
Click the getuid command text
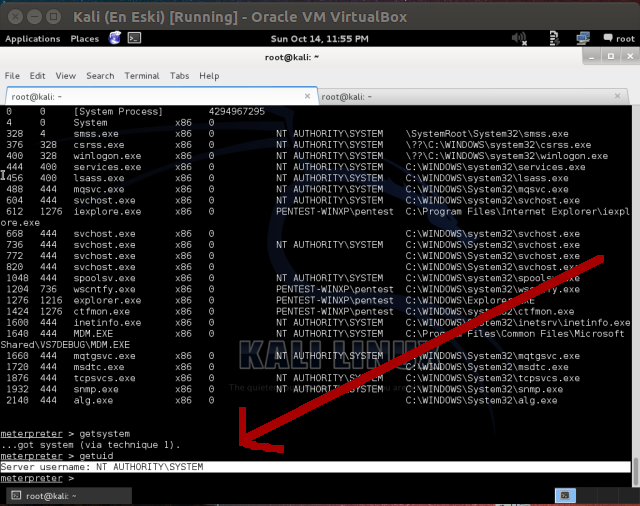pos(96,456)
